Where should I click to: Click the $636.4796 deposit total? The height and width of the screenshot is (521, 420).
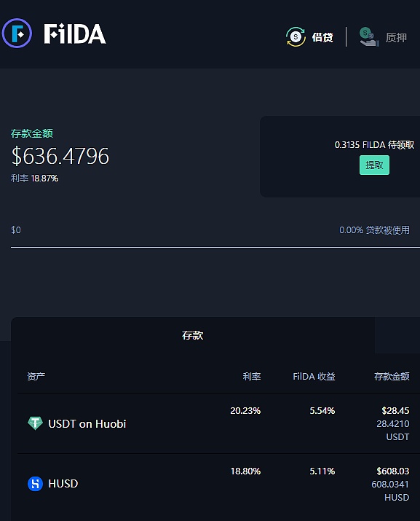pyautogui.click(x=60, y=156)
